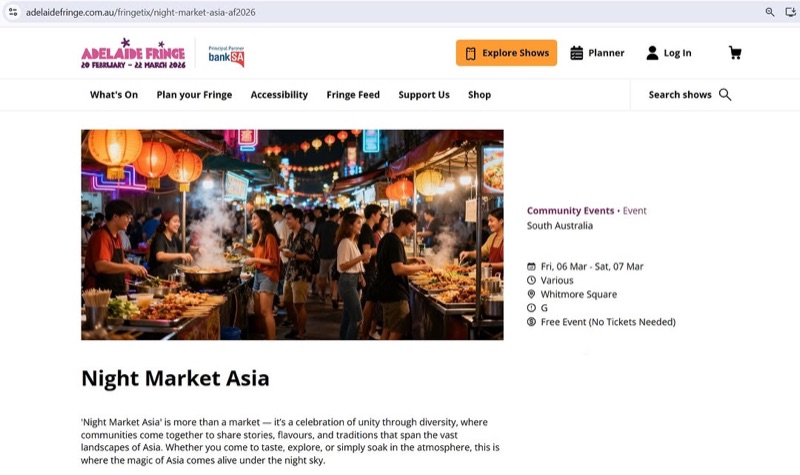Follow the Community Events category link
This screenshot has width=800, height=475.
pos(570,211)
